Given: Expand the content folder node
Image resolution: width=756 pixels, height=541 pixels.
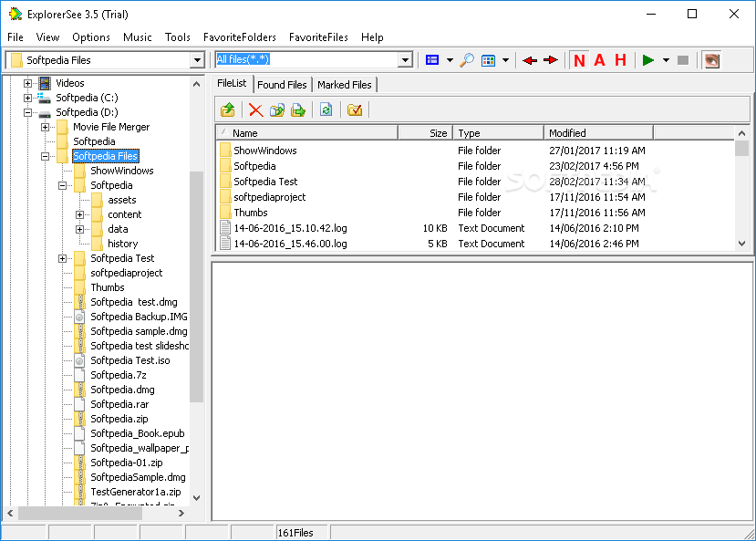Looking at the screenshot, I should coord(80,214).
